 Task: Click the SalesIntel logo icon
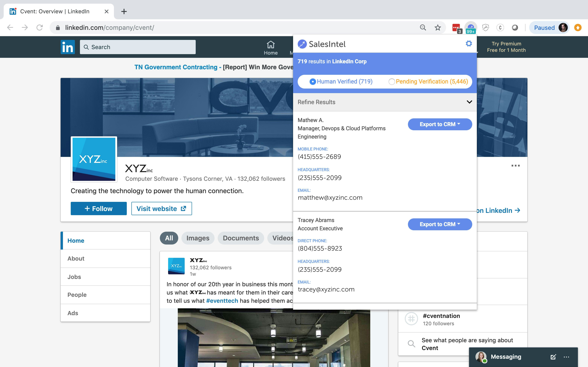tap(302, 44)
